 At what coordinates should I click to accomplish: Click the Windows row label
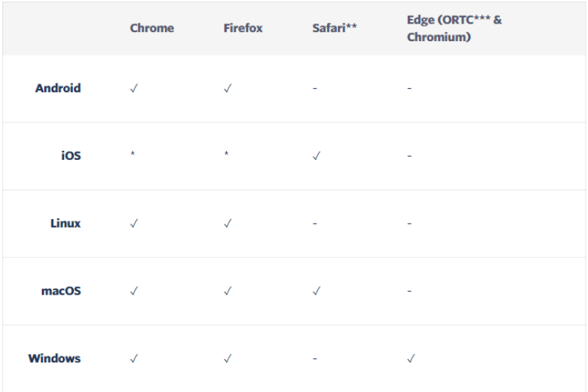54,359
